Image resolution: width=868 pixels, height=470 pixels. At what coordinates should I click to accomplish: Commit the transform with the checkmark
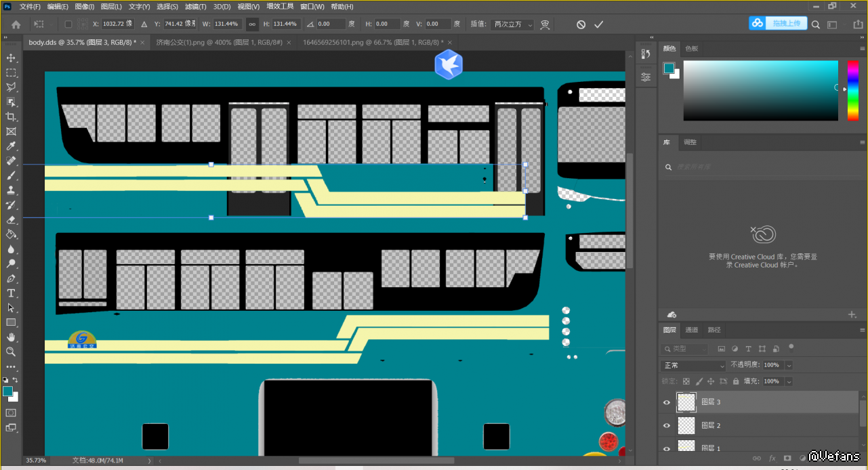598,24
